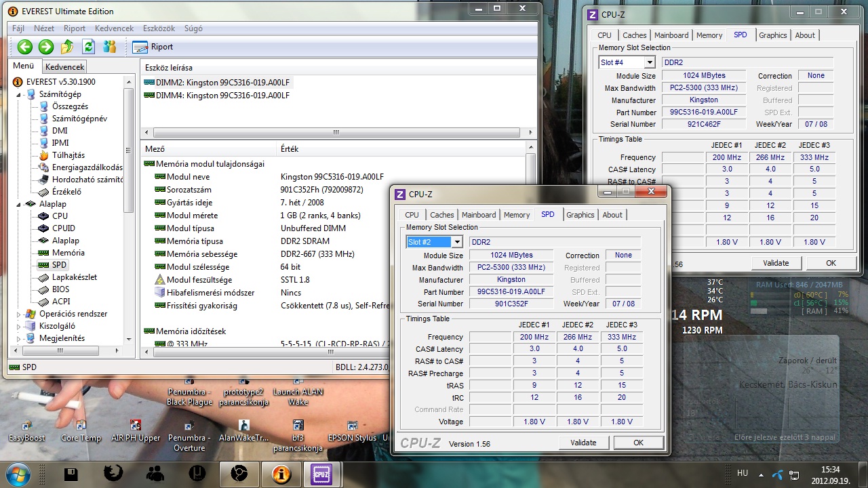Viewport: 868px width, 488px height.
Task: Click the HU language indicator in the tray
Action: point(743,473)
